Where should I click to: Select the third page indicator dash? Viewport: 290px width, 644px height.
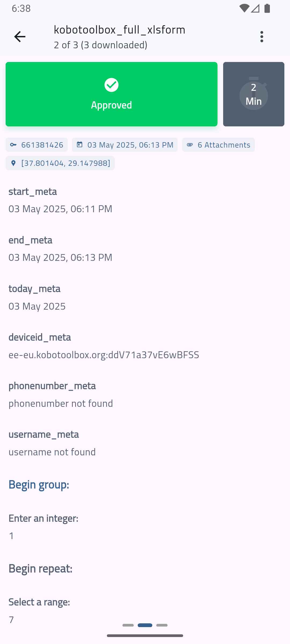[162, 625]
